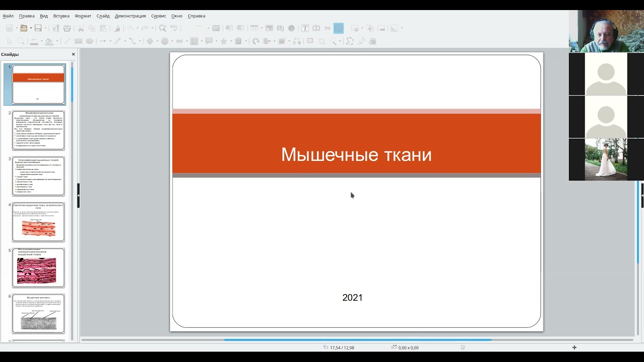
Task: Open the Правка menu
Action: pos(27,16)
